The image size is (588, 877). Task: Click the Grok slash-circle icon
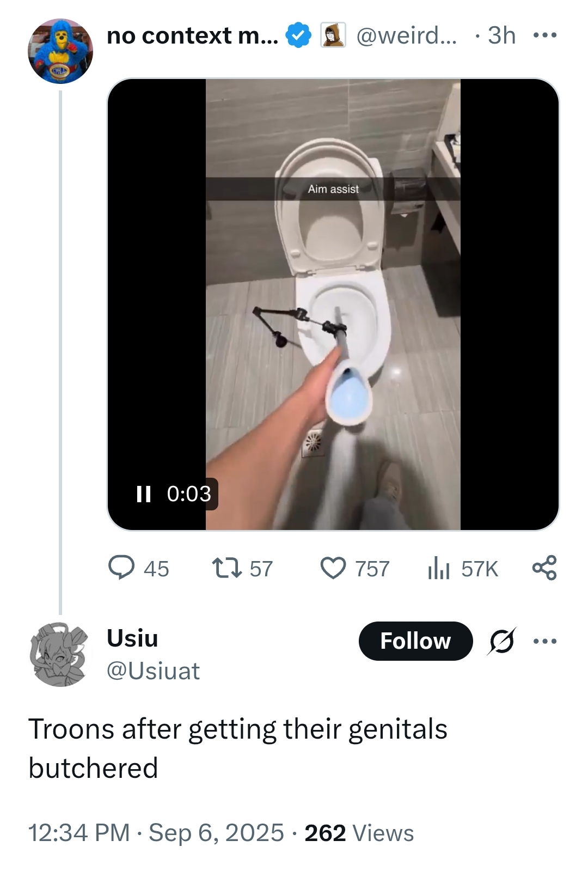point(502,641)
